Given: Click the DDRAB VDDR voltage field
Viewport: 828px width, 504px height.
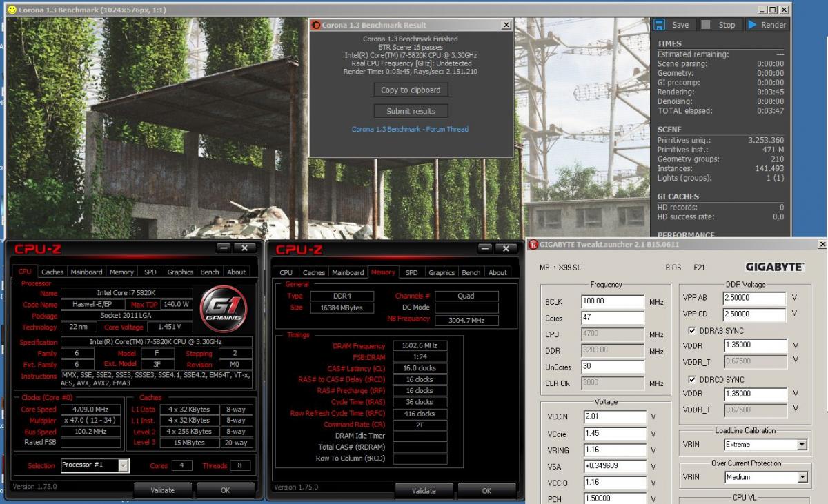Looking at the screenshot, I should pos(754,345).
